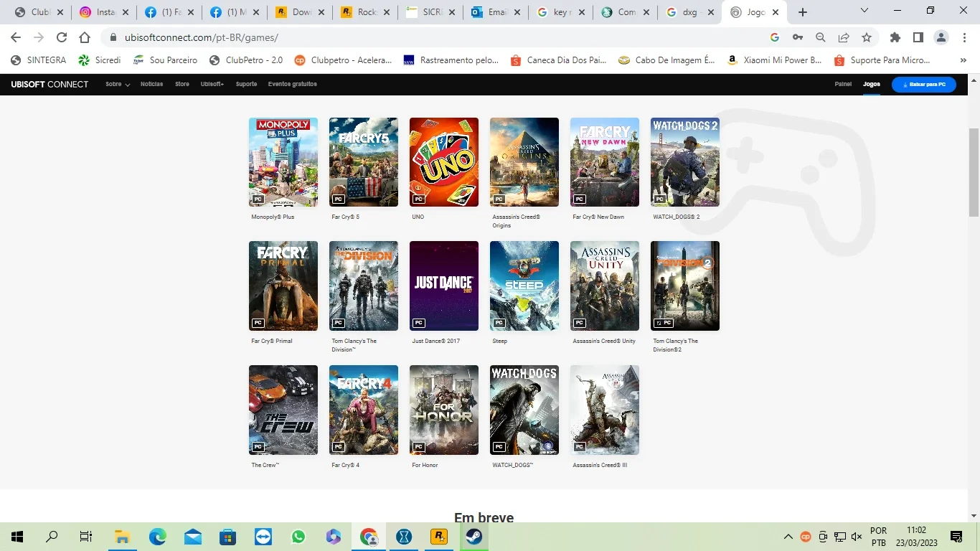Click the Baixar para PC button
The width and height of the screenshot is (980, 551).
tap(924, 84)
